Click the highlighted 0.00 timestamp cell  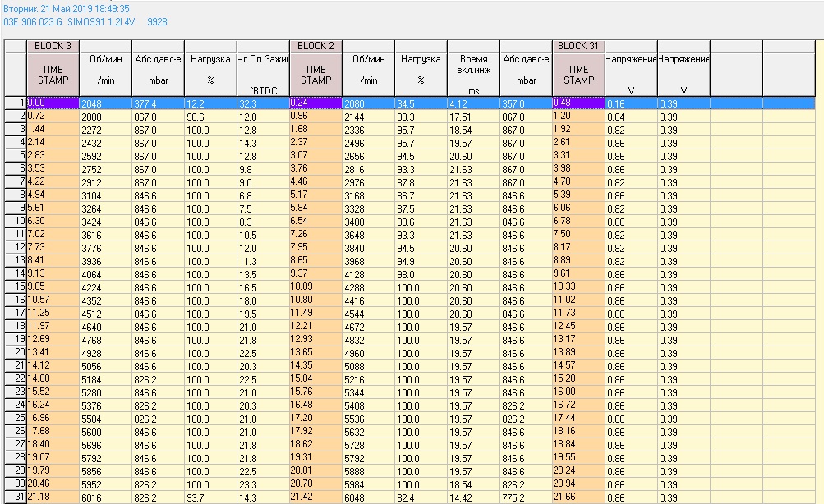click(53, 103)
